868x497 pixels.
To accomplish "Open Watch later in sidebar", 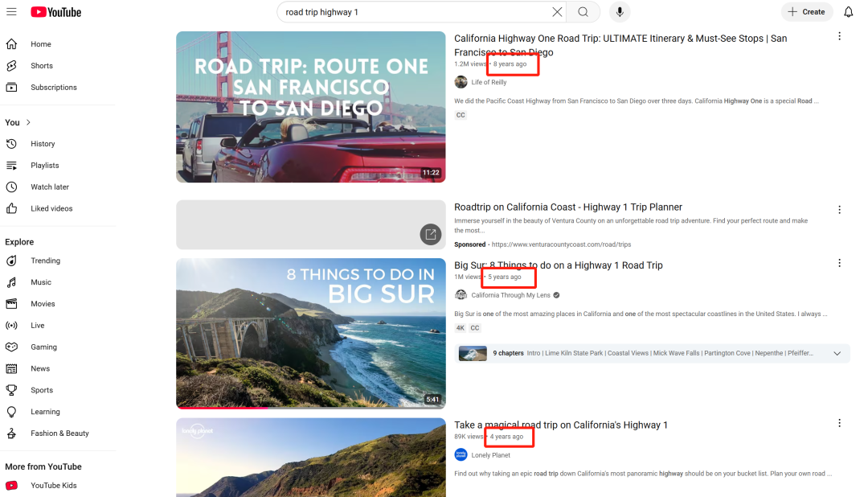I will coord(49,187).
